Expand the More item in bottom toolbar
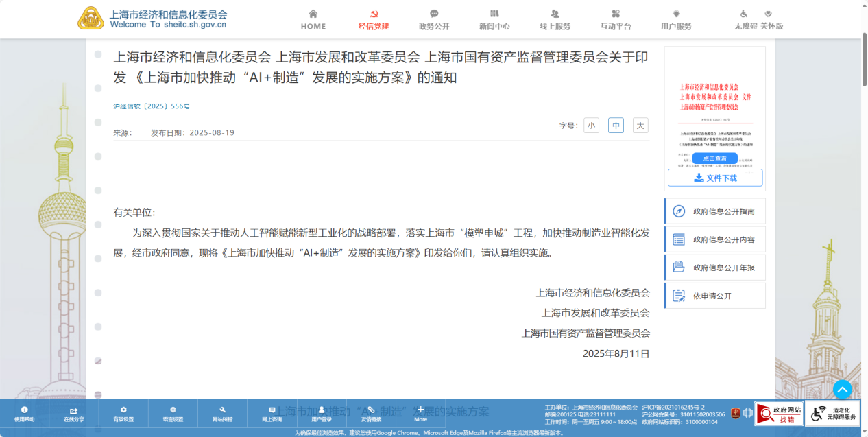868x437 pixels. click(420, 414)
